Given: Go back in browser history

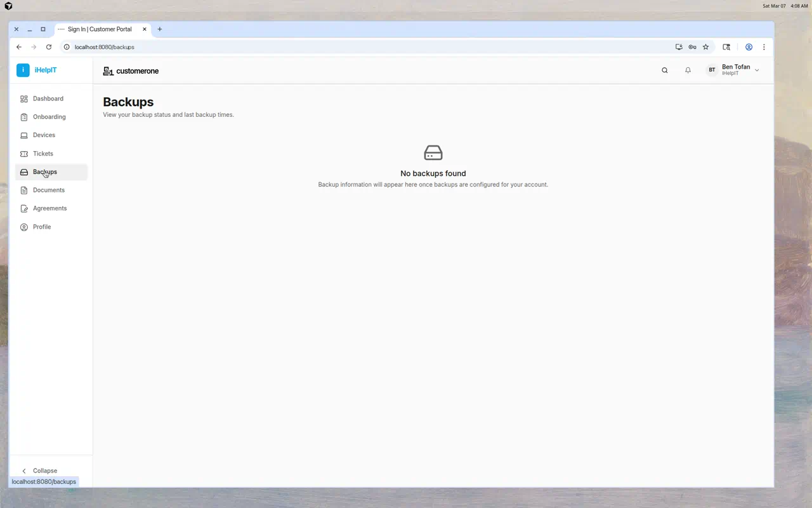Looking at the screenshot, I should point(19,47).
